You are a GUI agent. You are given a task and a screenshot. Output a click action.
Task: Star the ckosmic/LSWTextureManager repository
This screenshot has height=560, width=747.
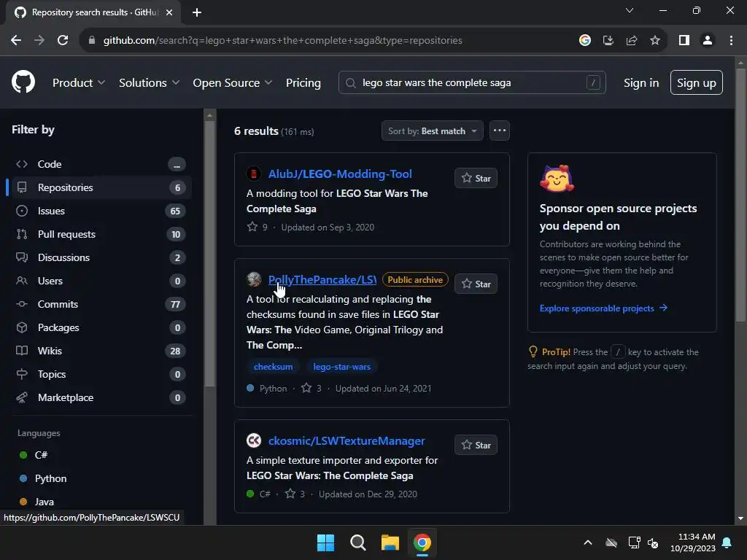(476, 445)
